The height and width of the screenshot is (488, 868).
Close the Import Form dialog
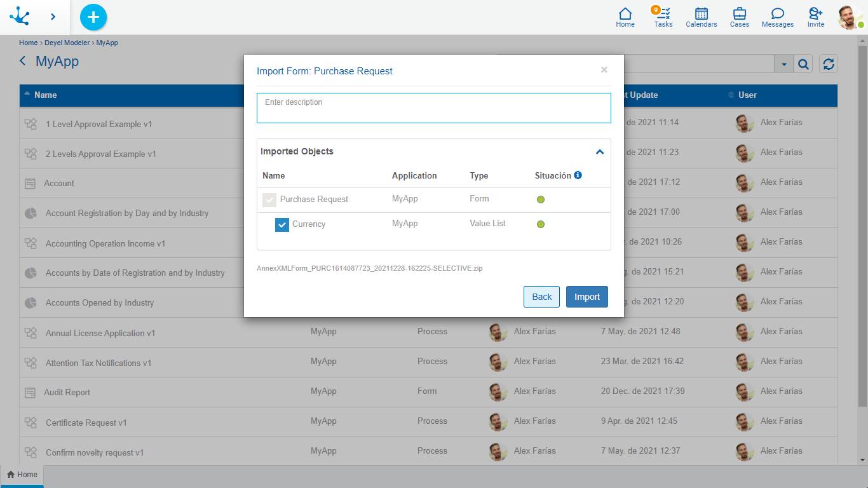(604, 70)
